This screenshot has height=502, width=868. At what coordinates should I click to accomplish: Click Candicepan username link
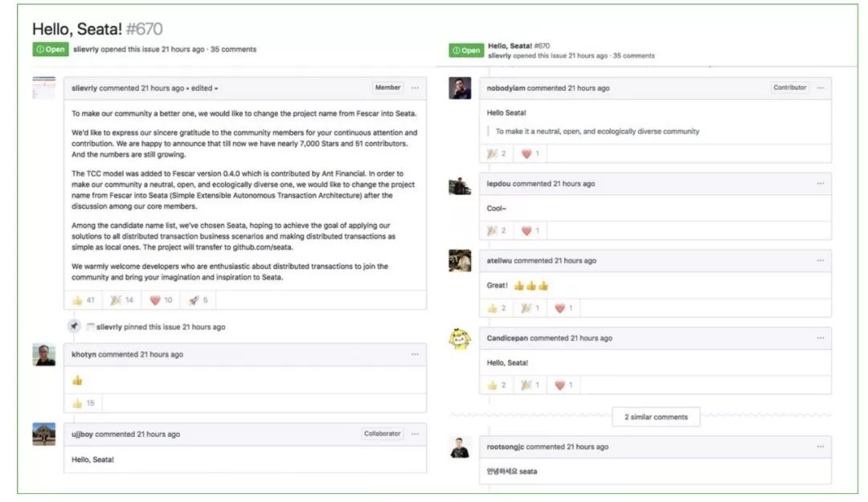pyautogui.click(x=507, y=337)
